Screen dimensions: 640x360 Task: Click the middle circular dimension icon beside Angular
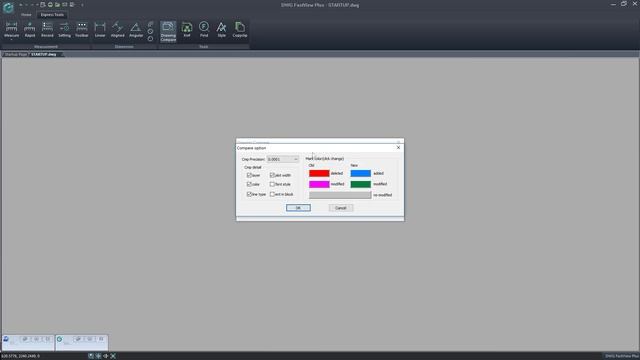pos(151,31)
